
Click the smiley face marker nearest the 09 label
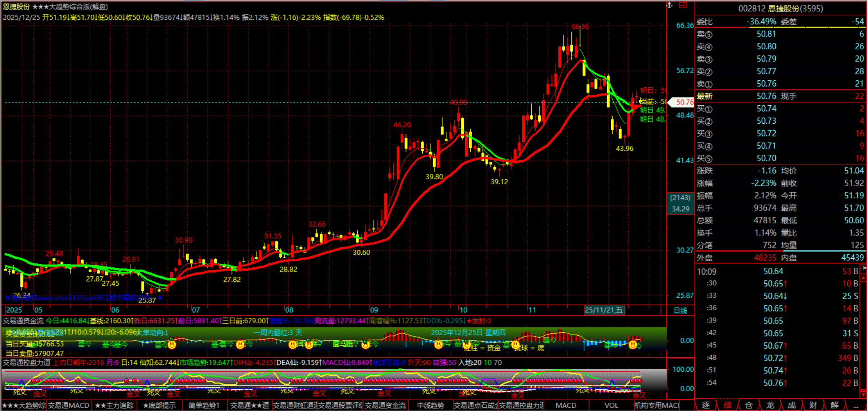tap(365, 345)
